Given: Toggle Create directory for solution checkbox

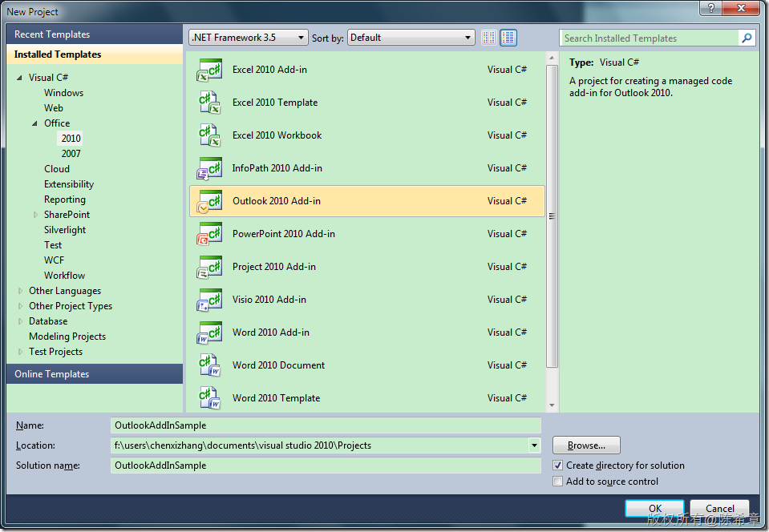Looking at the screenshot, I should (557, 465).
